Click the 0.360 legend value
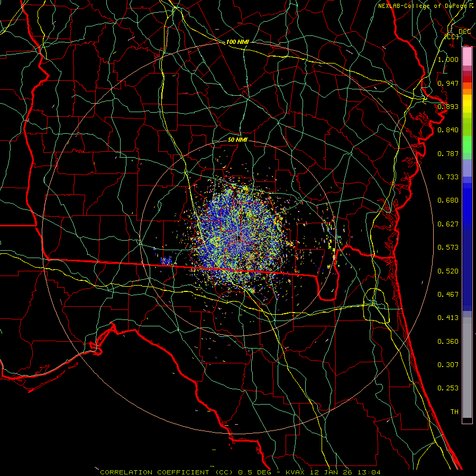This screenshot has height=476, width=476. coord(448,342)
